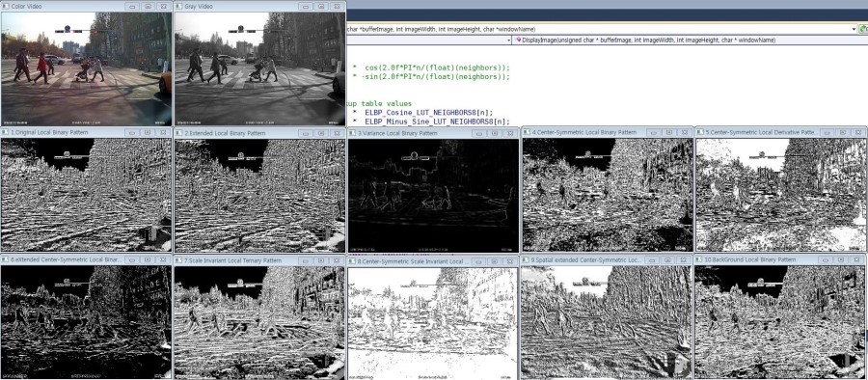Viewport: 868px width, 380px height.
Task: Click the green go icon beside the function combo
Action: 863,29
